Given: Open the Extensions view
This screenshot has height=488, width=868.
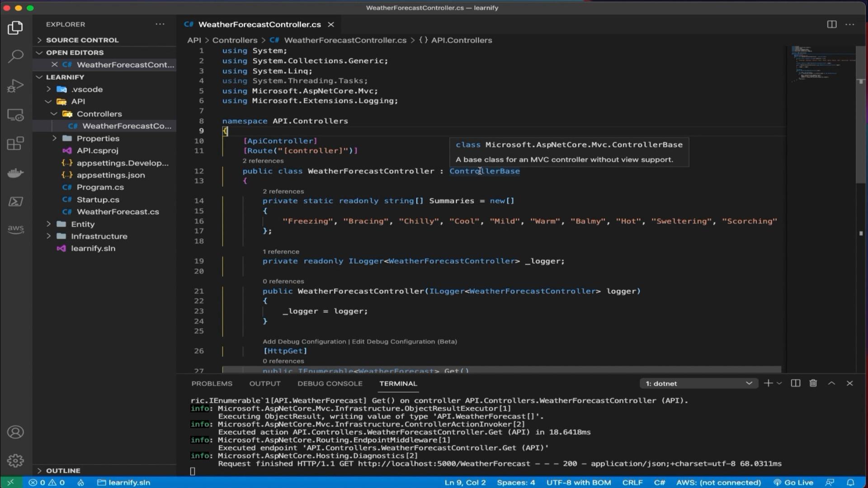Looking at the screenshot, I should [15, 144].
